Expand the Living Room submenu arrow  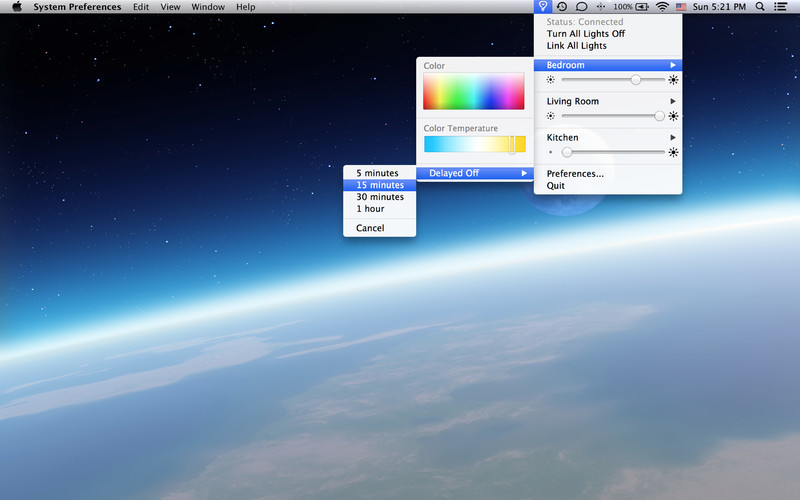tap(673, 101)
